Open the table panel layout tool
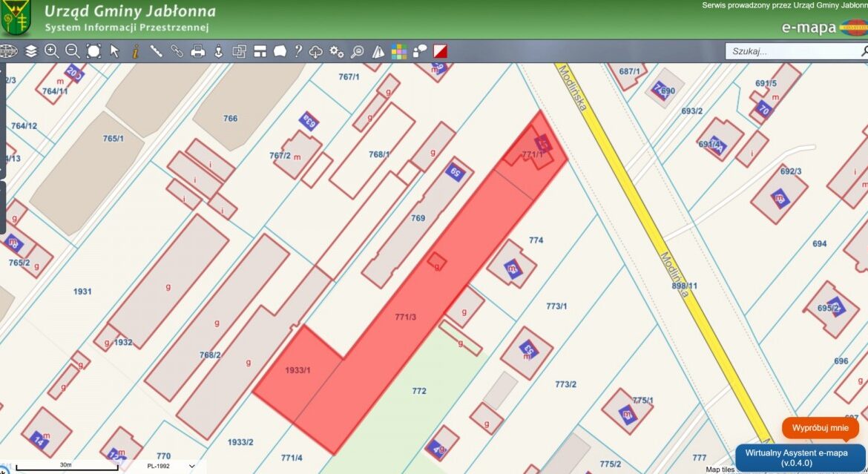Viewport: 868px width, 474px height. pyautogui.click(x=260, y=51)
